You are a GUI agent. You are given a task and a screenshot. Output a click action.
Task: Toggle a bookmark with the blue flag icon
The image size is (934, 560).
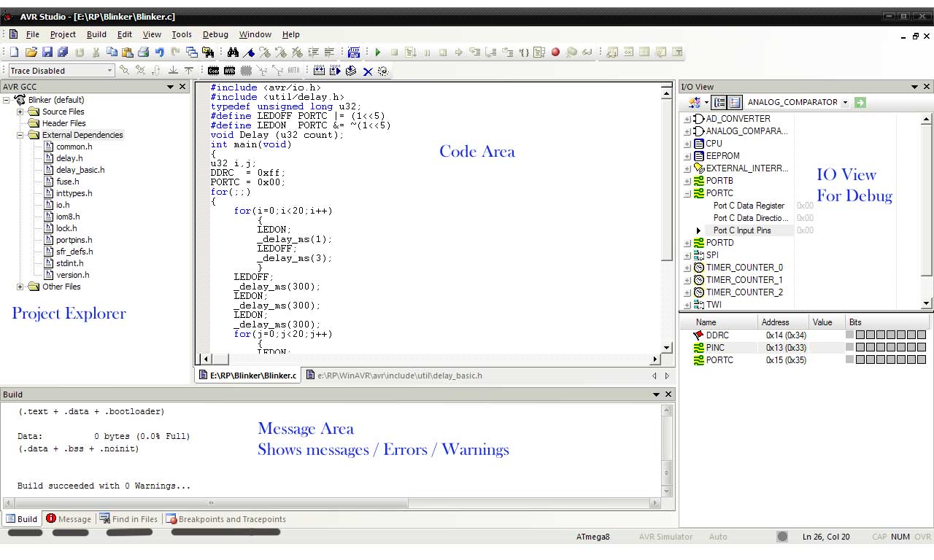(249, 52)
